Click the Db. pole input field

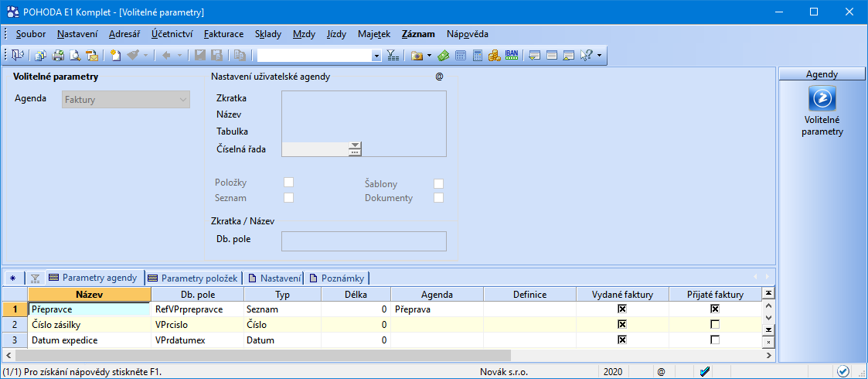coord(364,241)
